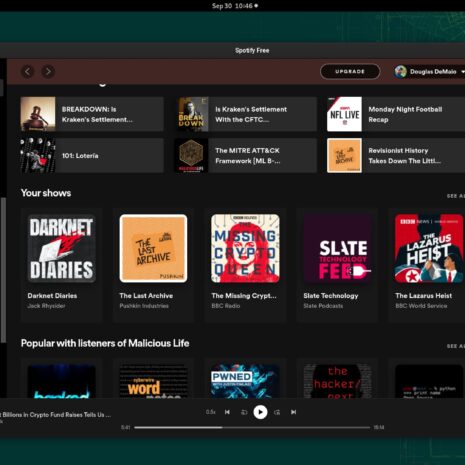
Task: Click the Pushkin Industries publisher text
Action: coord(144,306)
